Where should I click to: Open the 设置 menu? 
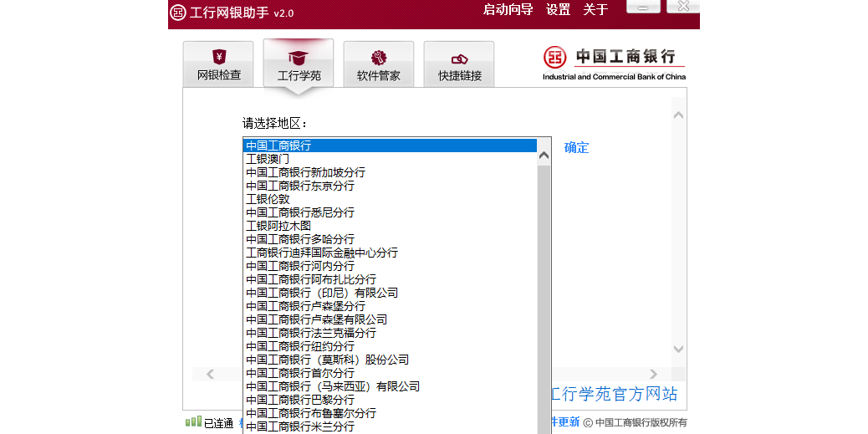[558, 9]
